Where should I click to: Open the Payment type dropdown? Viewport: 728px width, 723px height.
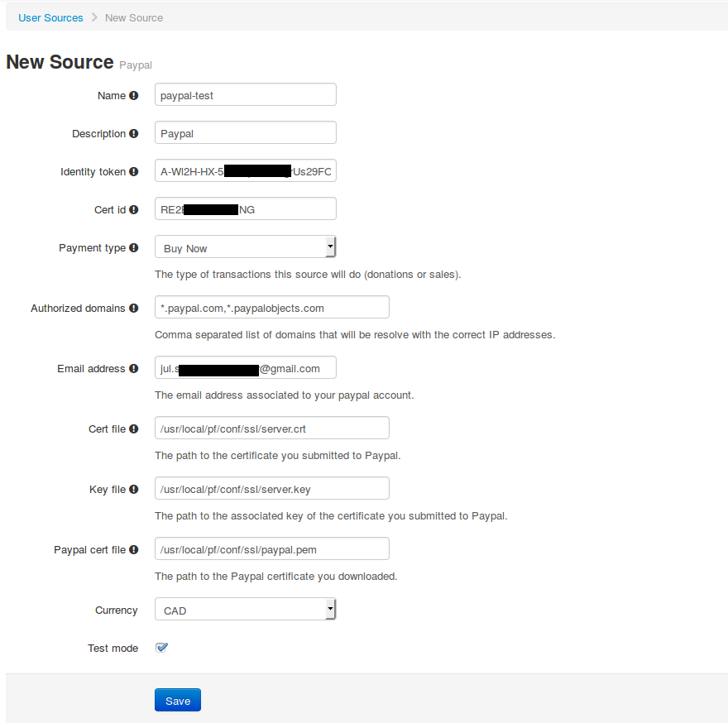pos(245,247)
